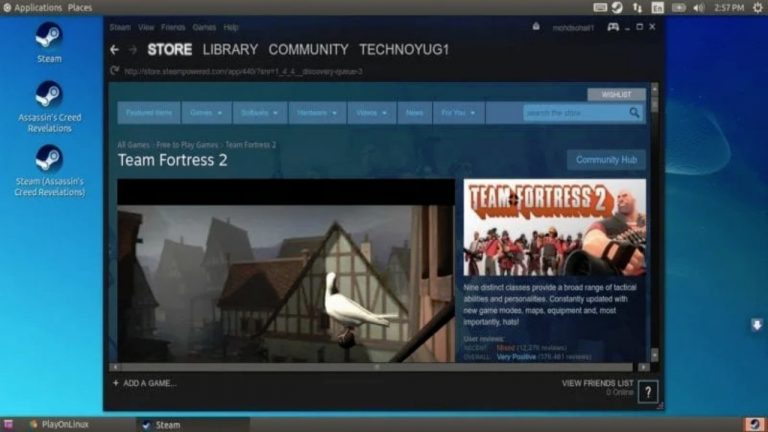This screenshot has height=432, width=768.
Task: Open the 2:57 PM clock
Action: pos(729,7)
